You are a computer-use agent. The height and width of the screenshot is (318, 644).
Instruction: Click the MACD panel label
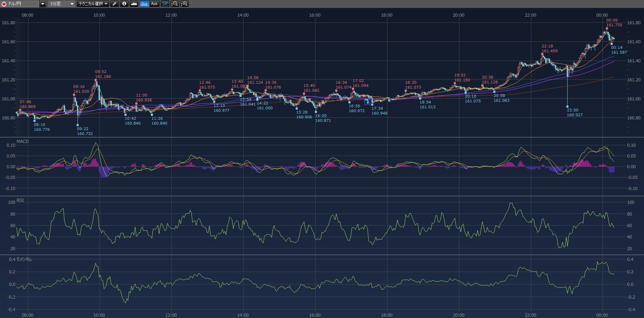22,142
